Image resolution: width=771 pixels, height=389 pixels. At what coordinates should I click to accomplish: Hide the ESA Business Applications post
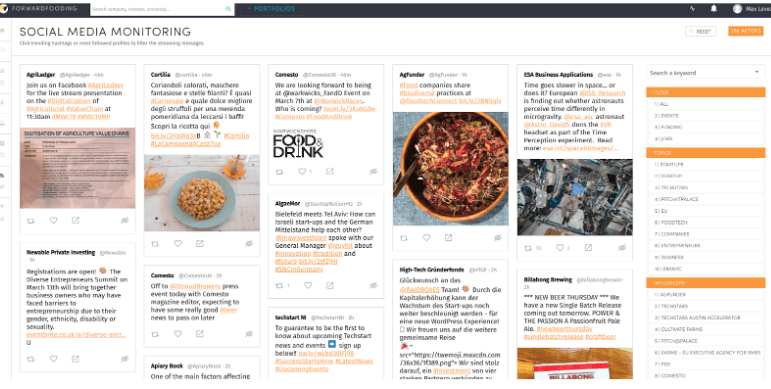click(x=623, y=248)
